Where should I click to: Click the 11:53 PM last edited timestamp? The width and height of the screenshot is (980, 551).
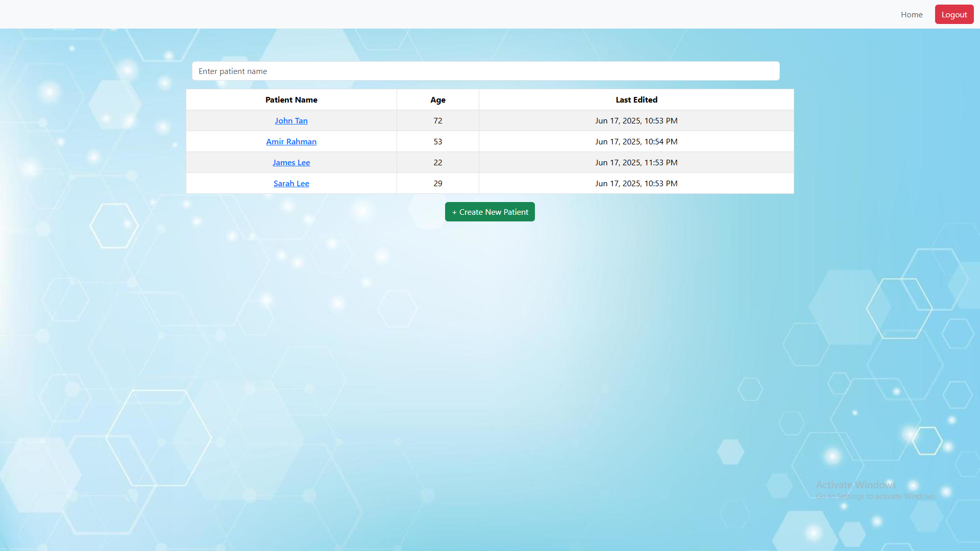pos(636,162)
